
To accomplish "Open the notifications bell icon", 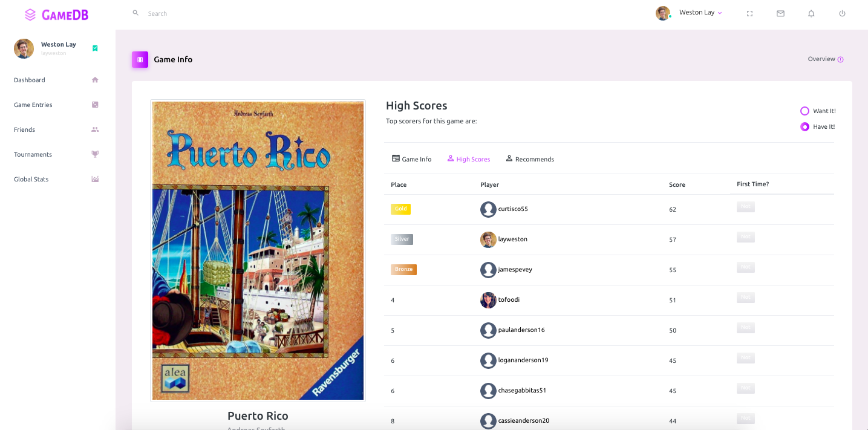I will coord(811,13).
